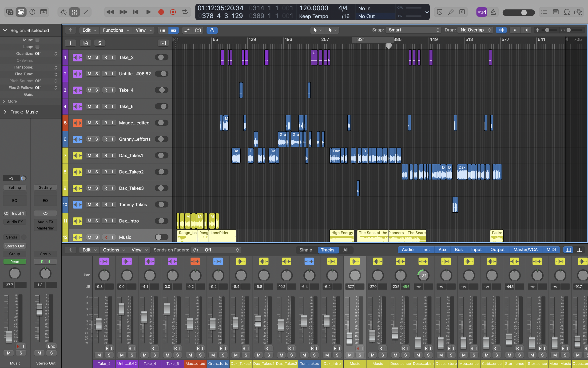Click the Add Track plus button

click(x=71, y=43)
